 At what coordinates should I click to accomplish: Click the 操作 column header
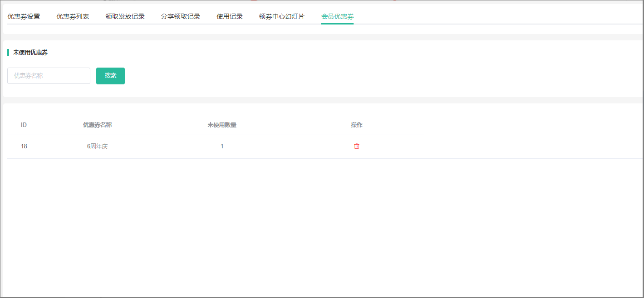(x=356, y=125)
